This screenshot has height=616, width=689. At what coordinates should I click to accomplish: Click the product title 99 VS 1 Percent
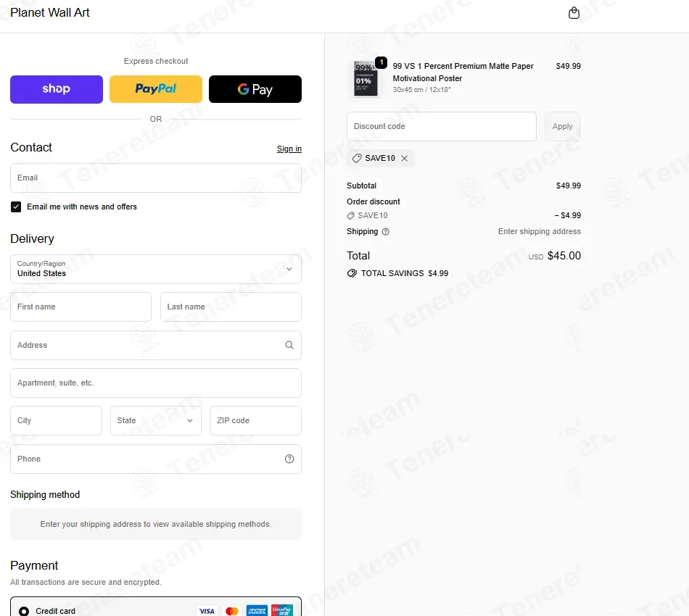[463, 72]
